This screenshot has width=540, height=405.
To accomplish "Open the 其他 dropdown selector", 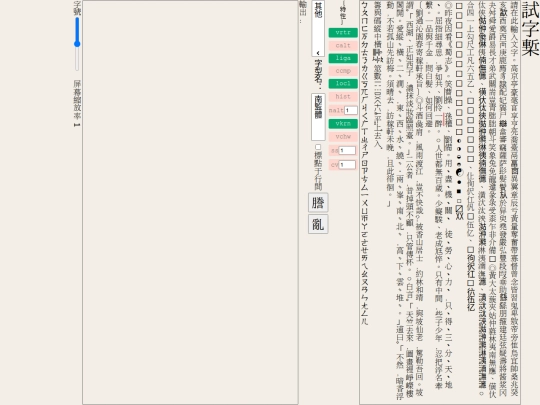I will pyautogui.click(x=318, y=29).
